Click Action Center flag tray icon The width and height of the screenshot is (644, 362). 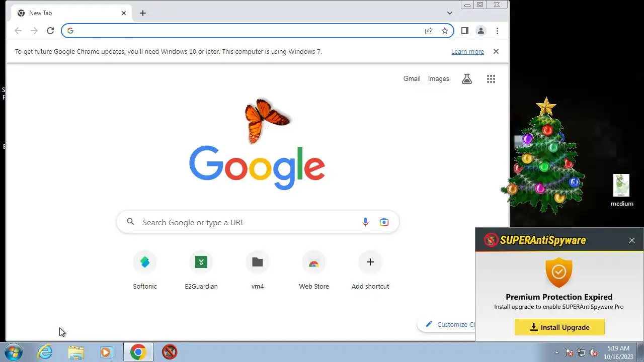[x=569, y=352]
